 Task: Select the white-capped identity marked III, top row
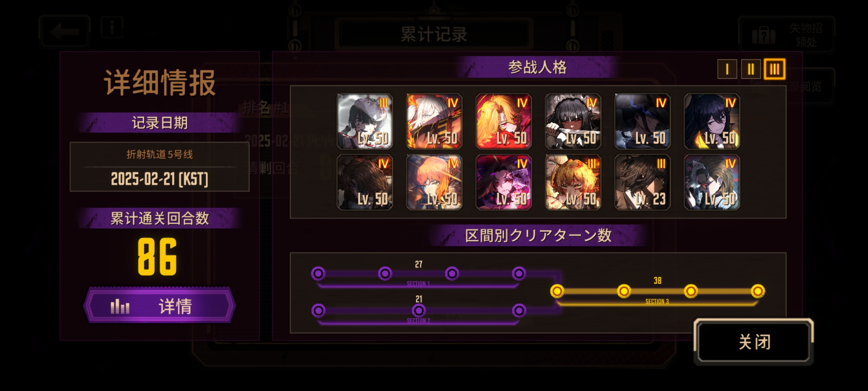pyautogui.click(x=365, y=121)
